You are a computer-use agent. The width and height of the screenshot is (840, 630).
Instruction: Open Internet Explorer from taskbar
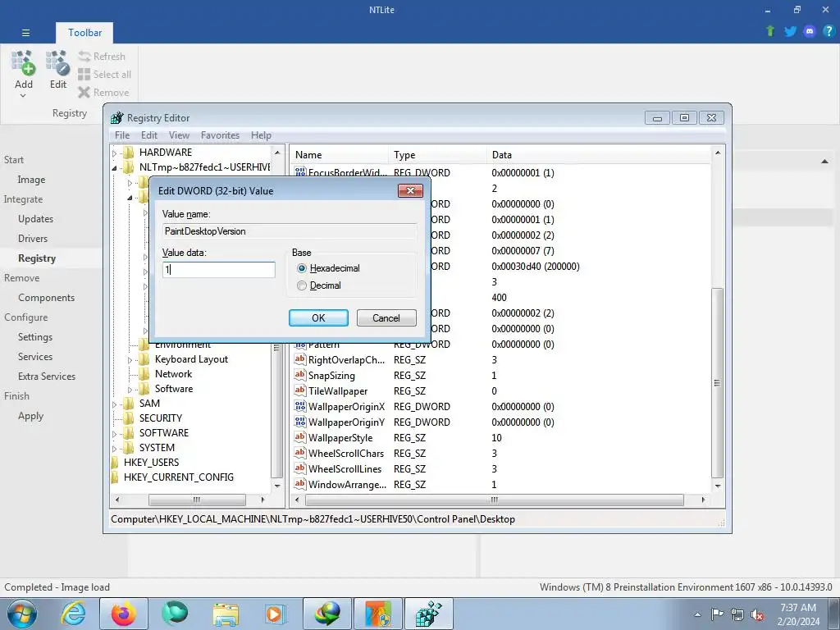(x=73, y=614)
